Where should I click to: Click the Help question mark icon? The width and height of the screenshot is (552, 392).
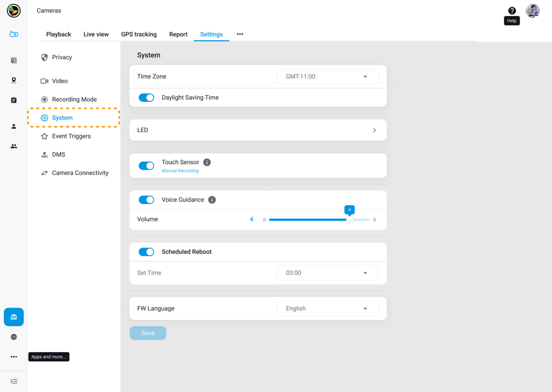pos(512,10)
